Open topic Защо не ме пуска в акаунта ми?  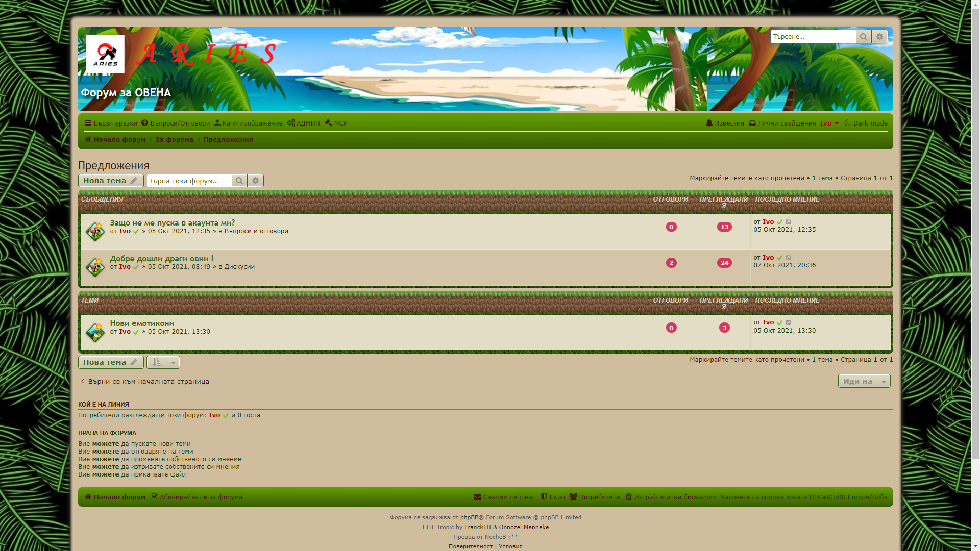coord(173,222)
